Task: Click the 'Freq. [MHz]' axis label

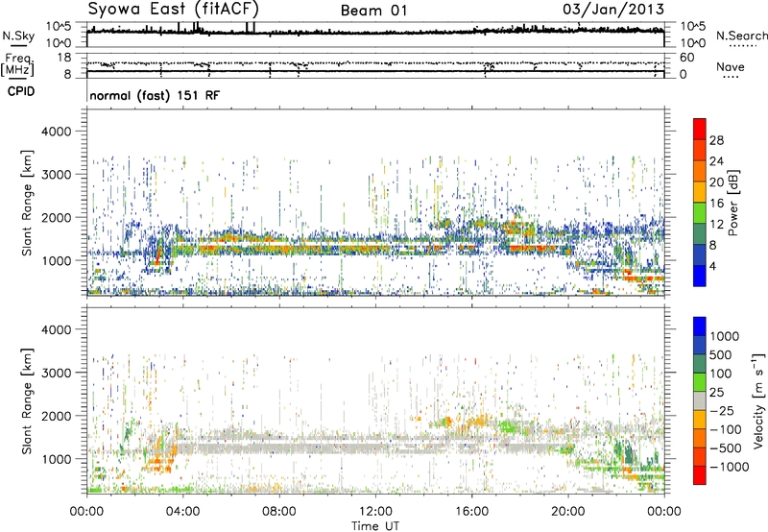Action: tap(17, 65)
